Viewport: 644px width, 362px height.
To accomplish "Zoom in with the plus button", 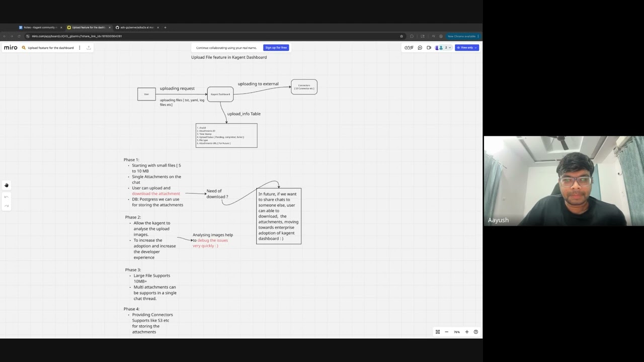I will (x=467, y=332).
